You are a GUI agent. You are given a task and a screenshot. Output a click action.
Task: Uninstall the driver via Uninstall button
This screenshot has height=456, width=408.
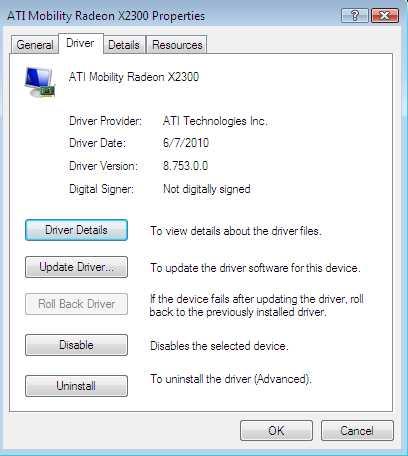coord(76,386)
